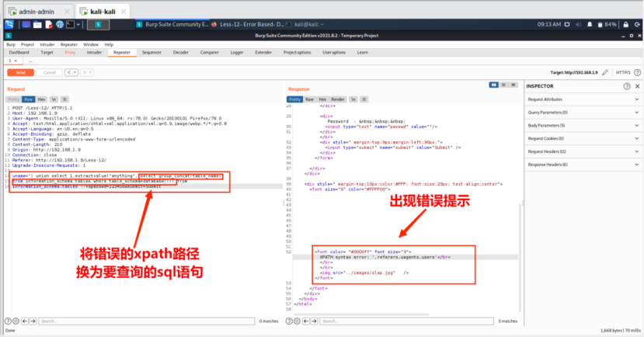Open the Response panel options menu icon
Image resolution: width=644 pixels, height=337 pixels.
tap(364, 99)
